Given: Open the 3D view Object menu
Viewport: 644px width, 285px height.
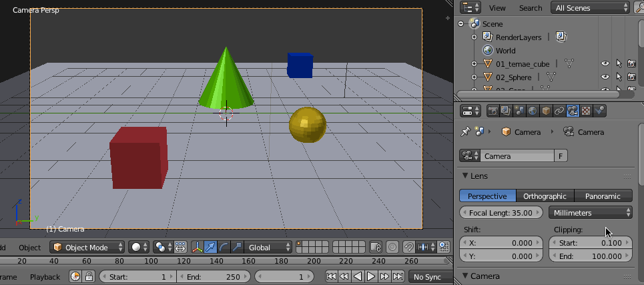Looking at the screenshot, I should click(29, 247).
